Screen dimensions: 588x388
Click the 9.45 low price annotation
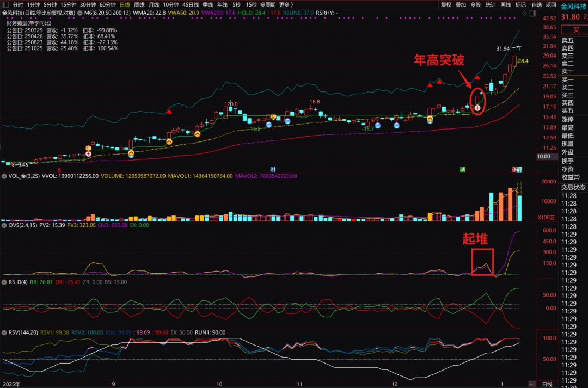[22, 165]
